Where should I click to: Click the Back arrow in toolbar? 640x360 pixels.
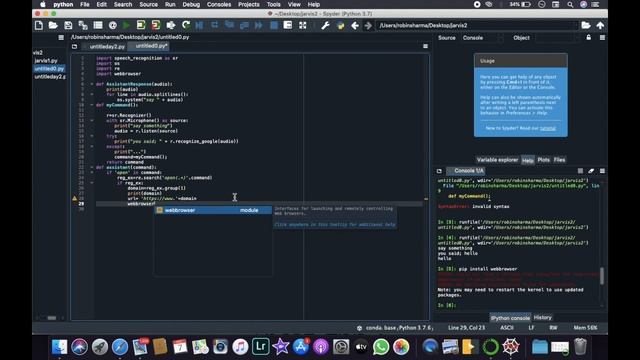pyautogui.click(x=355, y=25)
